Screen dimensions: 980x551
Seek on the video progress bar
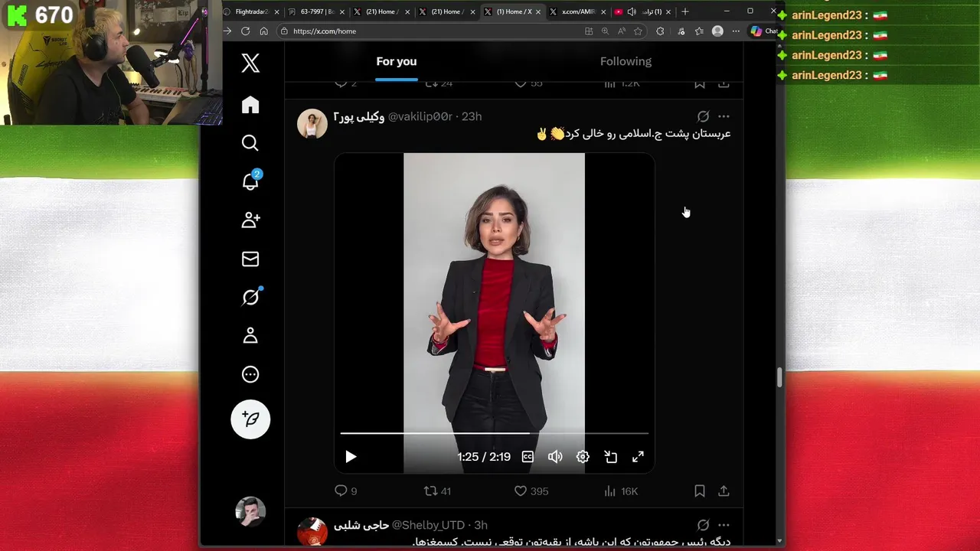[494, 433]
